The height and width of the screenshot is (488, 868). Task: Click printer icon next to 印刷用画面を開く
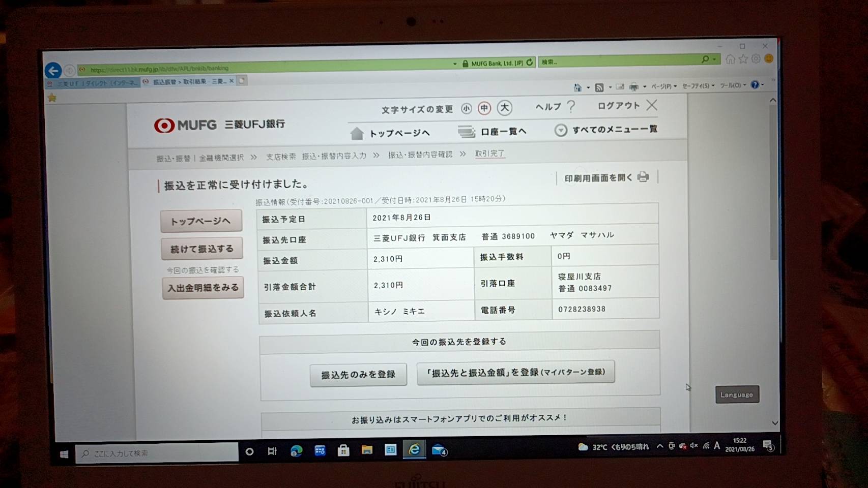pos(643,177)
